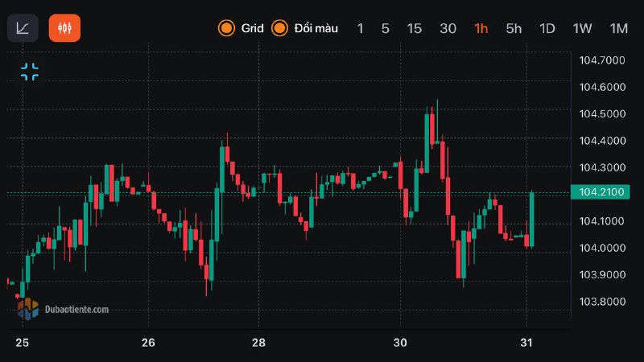Viewport: 644px width, 362px height.
Task: Select the 5 minute timeframe
Action: (385, 28)
